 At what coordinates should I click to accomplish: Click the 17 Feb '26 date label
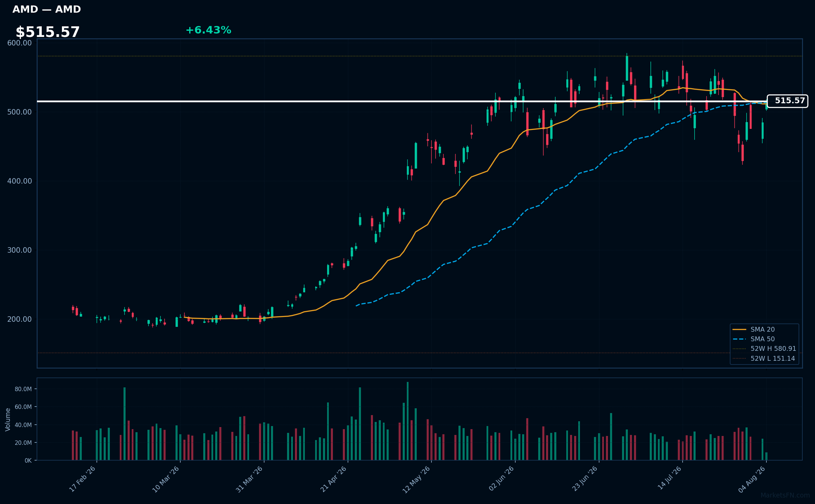click(82, 479)
